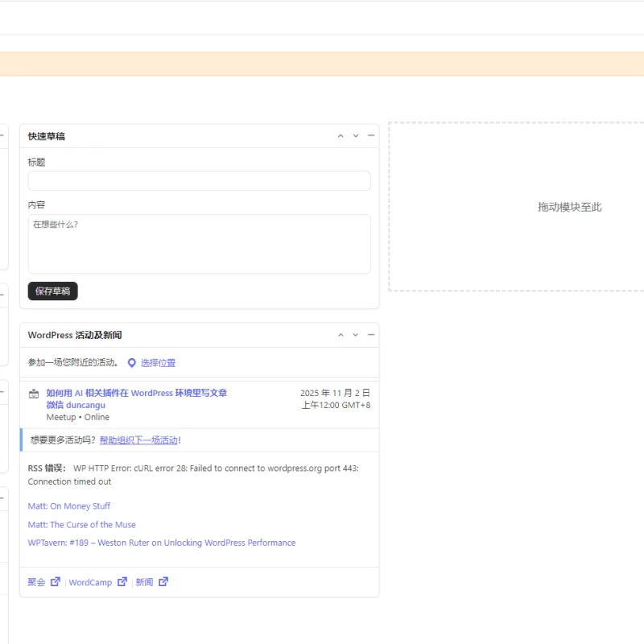Collapse the WordPress 活动及新闻 panel
Screen dimensions: 644x644
(371, 335)
